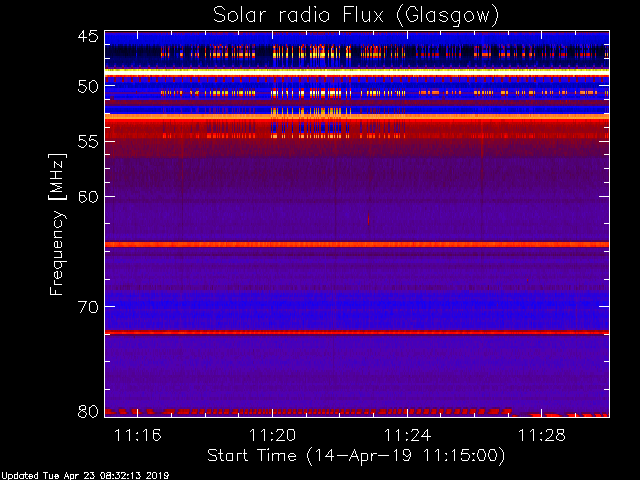
Task: Click the 11:28 time axis label
Action: pyautogui.click(x=542, y=436)
